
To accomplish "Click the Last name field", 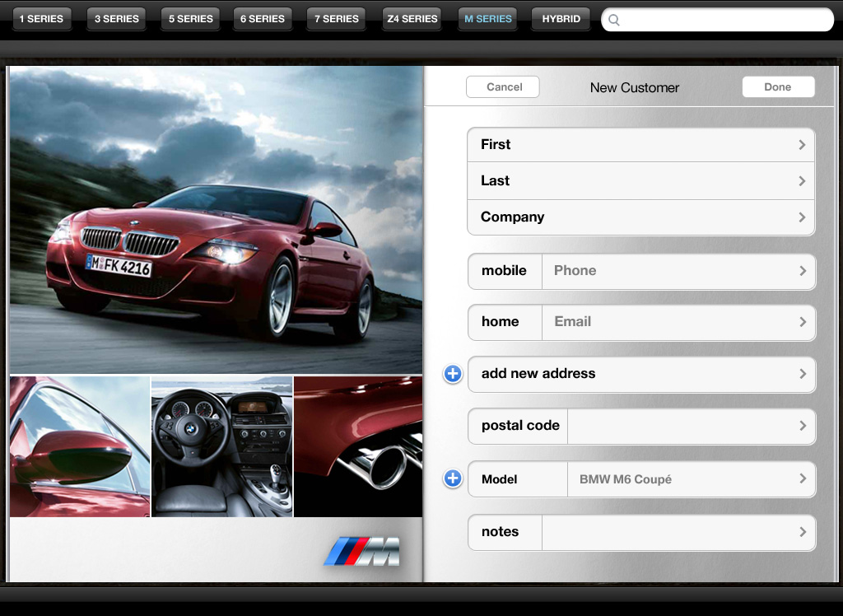I will click(640, 181).
